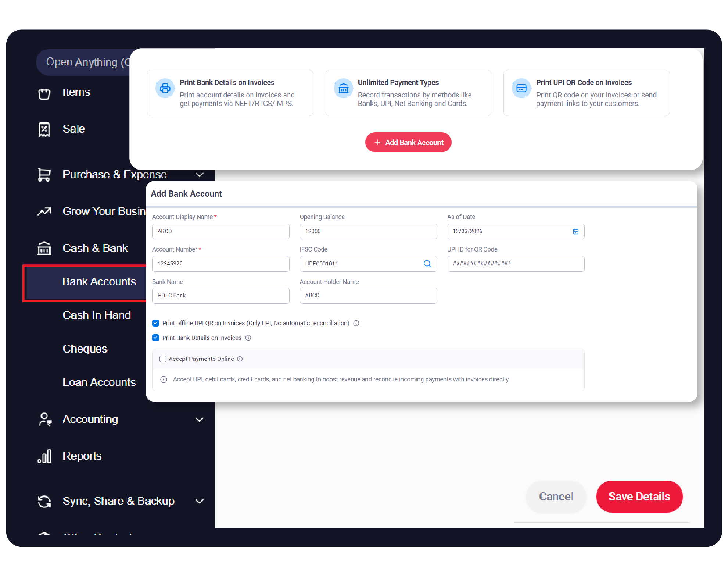Open Cash In Hand menu item
728x574 pixels.
(x=97, y=315)
